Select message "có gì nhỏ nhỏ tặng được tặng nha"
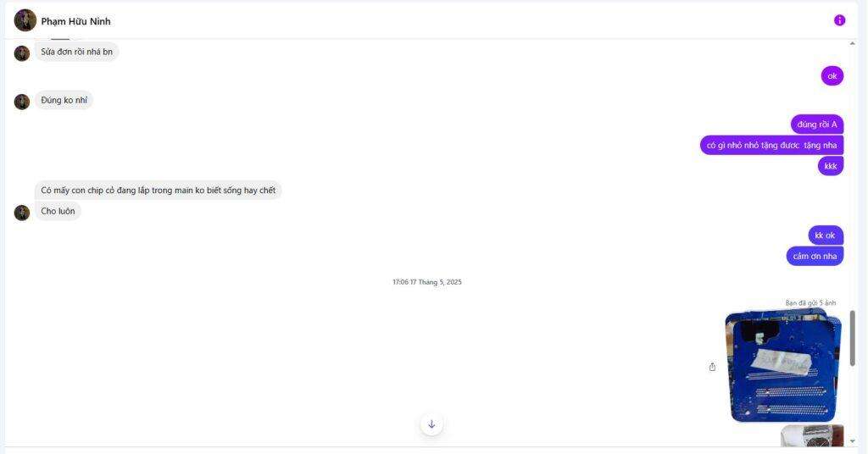 771,146
